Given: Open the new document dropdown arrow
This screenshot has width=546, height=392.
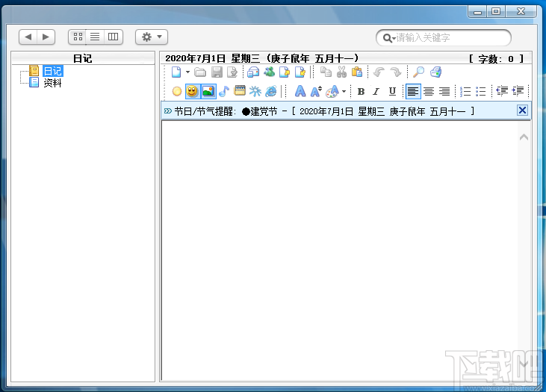Looking at the screenshot, I should coord(187,72).
